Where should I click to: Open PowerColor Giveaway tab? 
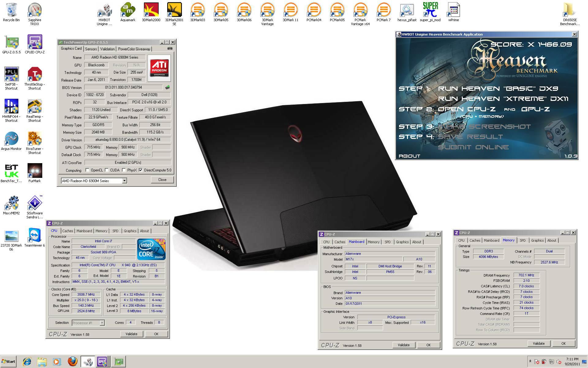[134, 49]
